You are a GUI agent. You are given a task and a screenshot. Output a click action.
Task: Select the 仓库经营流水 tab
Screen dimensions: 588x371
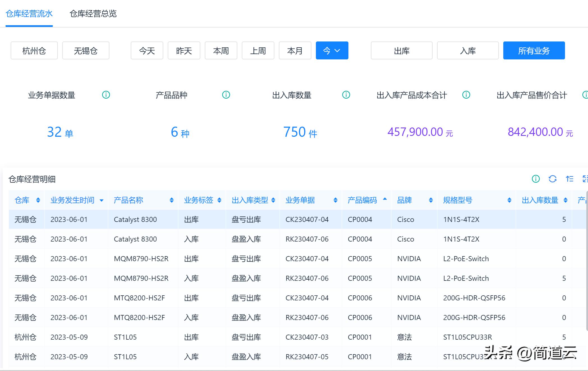click(x=29, y=14)
